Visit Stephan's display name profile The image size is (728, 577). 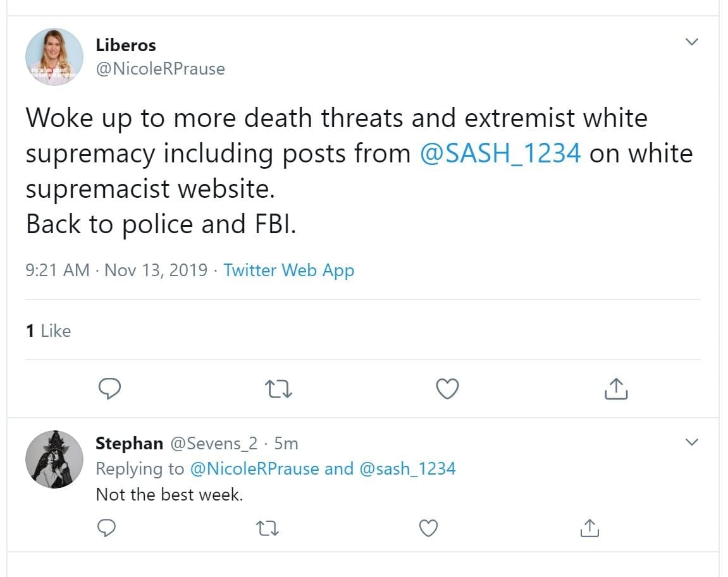click(129, 444)
